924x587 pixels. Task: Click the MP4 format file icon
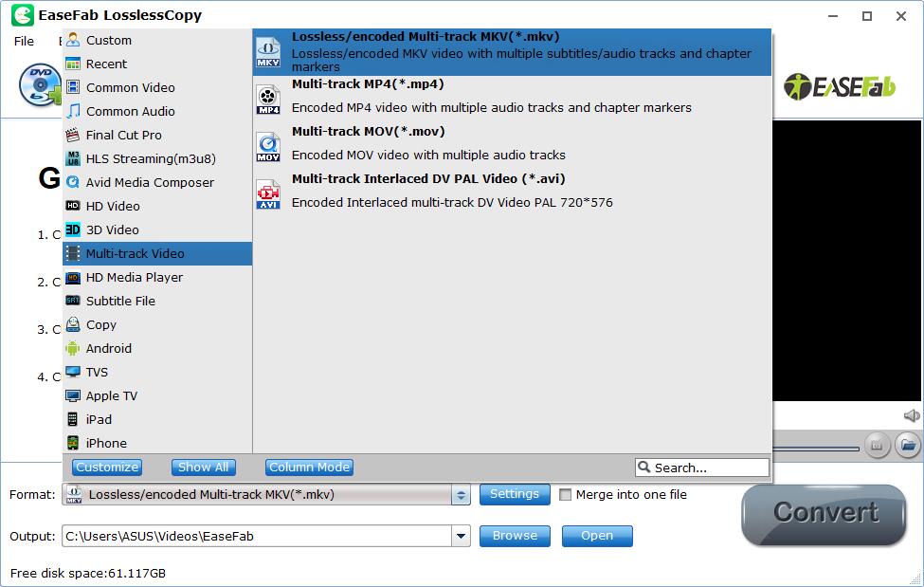tap(268, 100)
